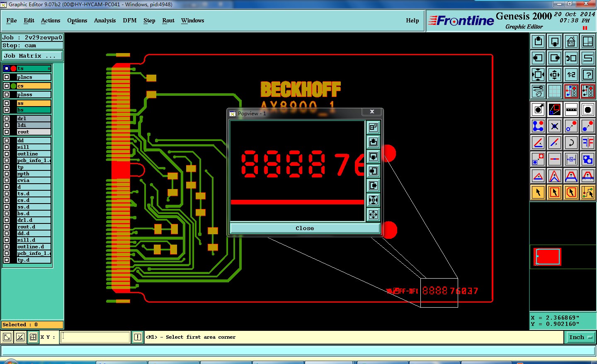Toggle the mill layer checkbox

click(7, 147)
